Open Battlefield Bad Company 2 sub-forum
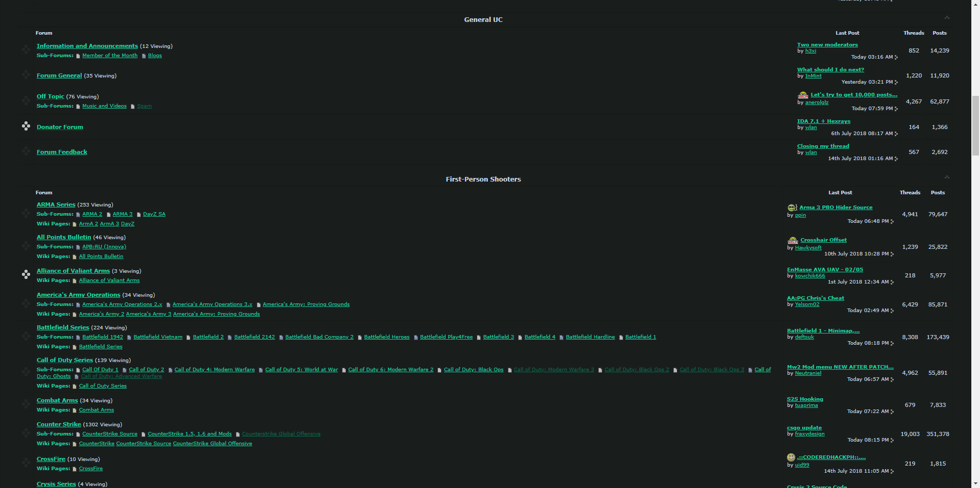Image resolution: width=980 pixels, height=488 pixels. 320,337
